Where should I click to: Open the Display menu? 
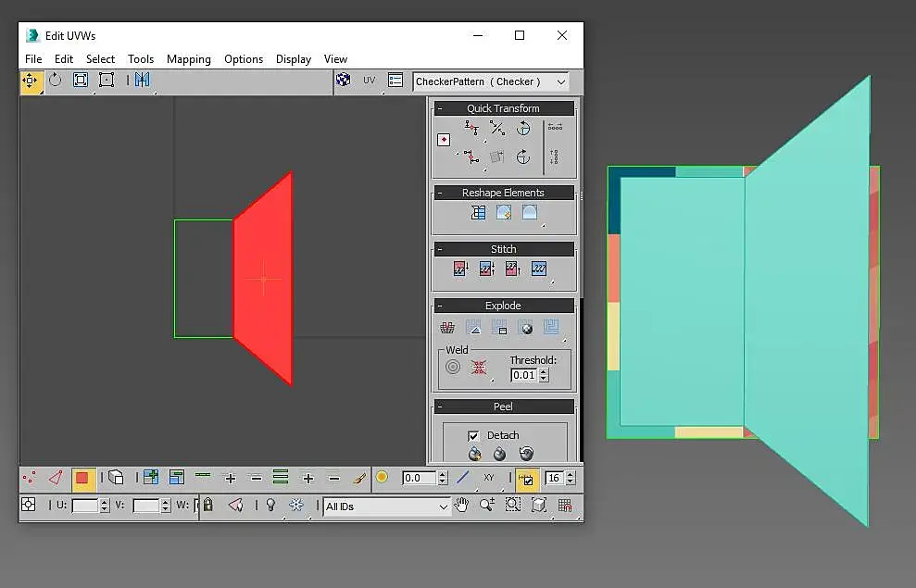[294, 59]
